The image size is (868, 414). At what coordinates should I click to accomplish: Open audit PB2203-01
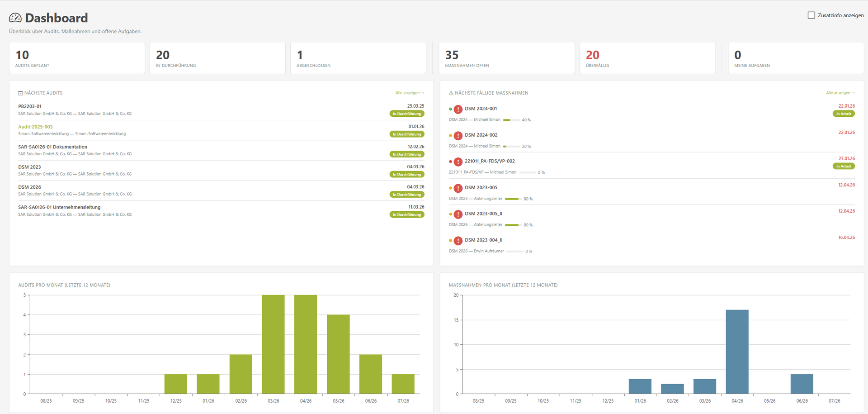30,106
